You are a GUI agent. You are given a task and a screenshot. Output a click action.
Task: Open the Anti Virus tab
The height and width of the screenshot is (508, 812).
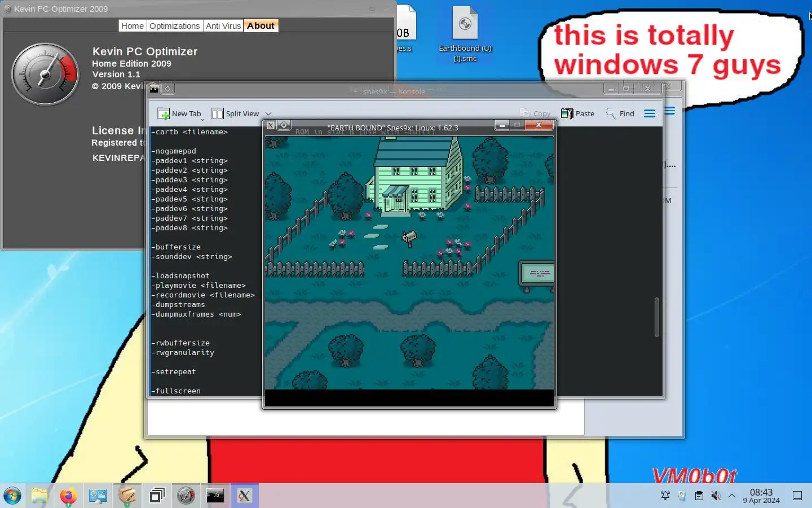223,26
